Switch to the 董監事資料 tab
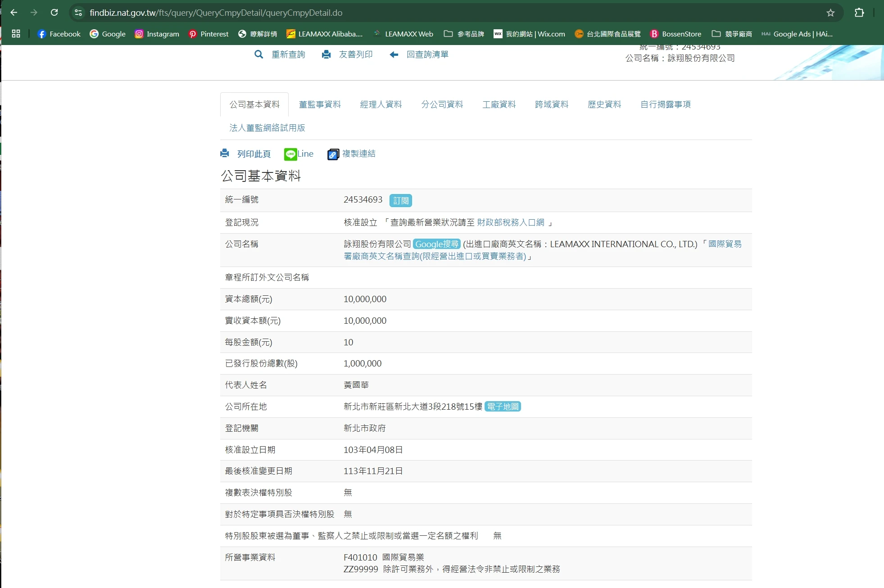This screenshot has height=588, width=884. [320, 104]
